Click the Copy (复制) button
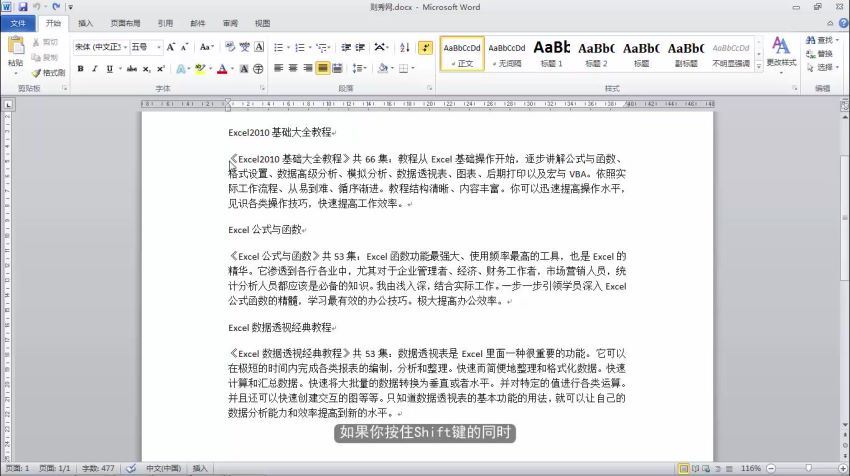Image resolution: width=850 pixels, height=476 pixels. 46,57
